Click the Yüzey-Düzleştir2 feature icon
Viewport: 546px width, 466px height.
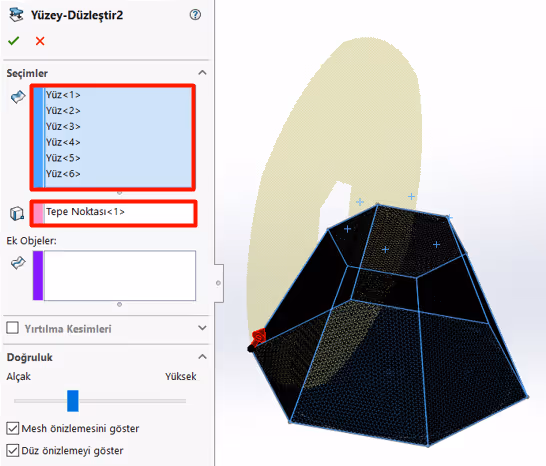[x=16, y=15]
